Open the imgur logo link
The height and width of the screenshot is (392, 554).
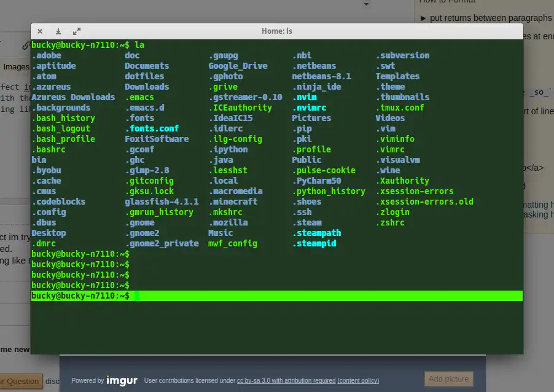point(122,380)
